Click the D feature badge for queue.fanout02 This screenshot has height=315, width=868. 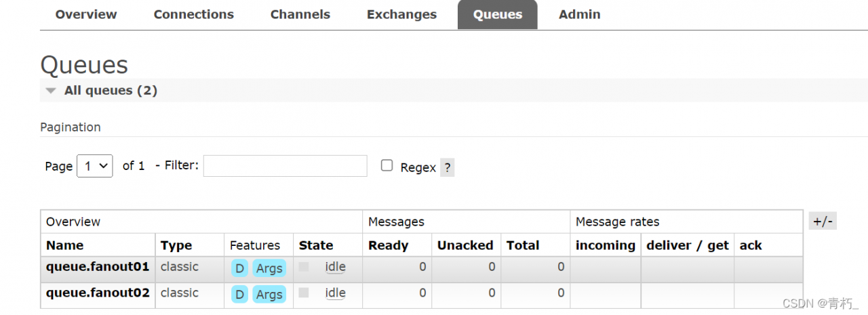(239, 294)
